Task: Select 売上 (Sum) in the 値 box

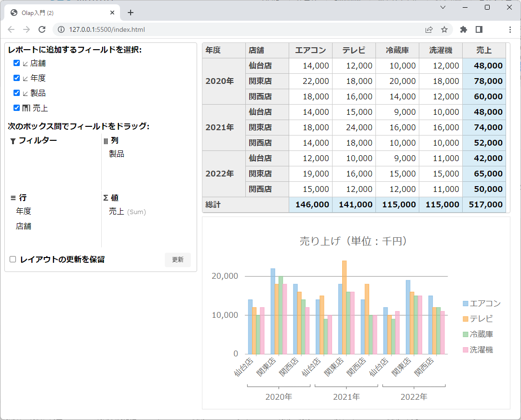Action: pos(128,212)
